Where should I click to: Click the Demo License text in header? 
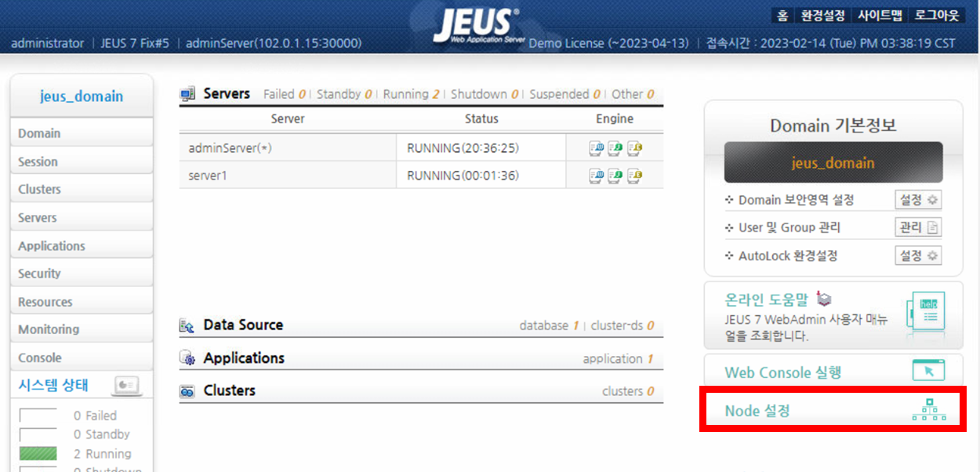coord(609,43)
